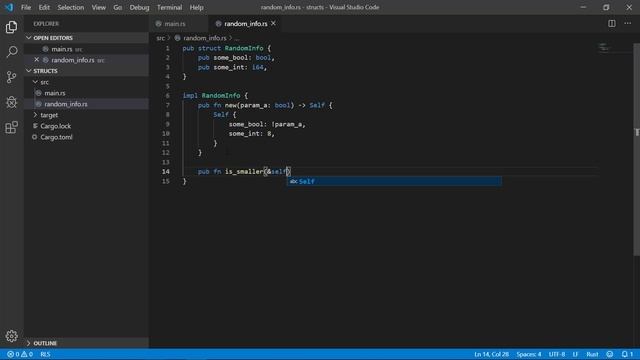Viewport: 640px width, 360px height.
Task: Click the 'pub struct RandomInfo' code line
Action: [x=227, y=48]
